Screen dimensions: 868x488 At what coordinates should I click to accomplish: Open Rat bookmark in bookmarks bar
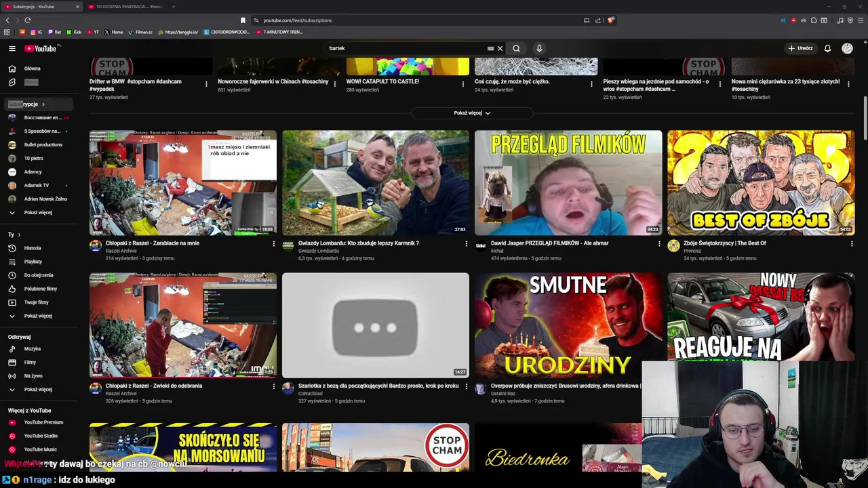pos(54,32)
